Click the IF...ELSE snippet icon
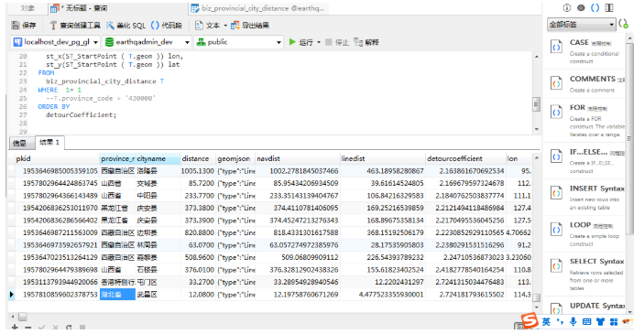This screenshot has height=334, width=644. click(x=556, y=156)
